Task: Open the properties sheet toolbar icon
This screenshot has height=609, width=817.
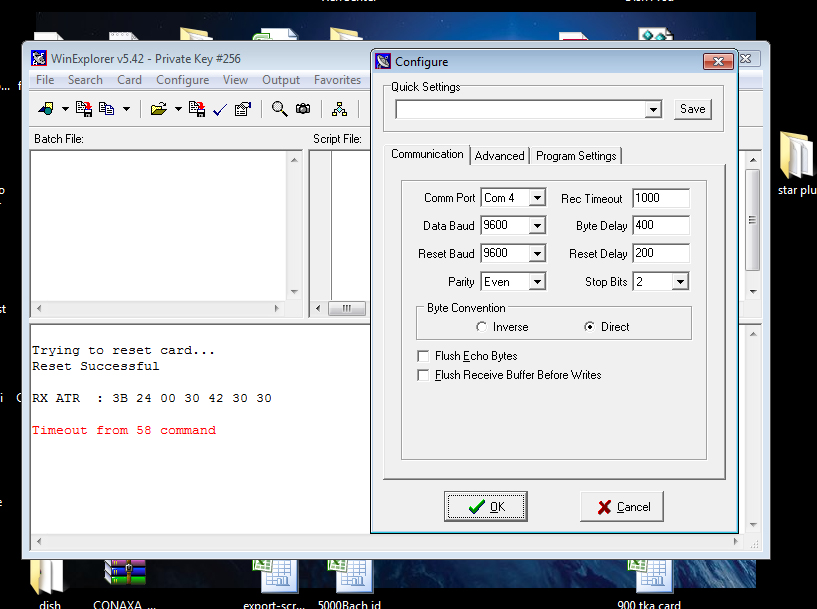Action: [243, 109]
